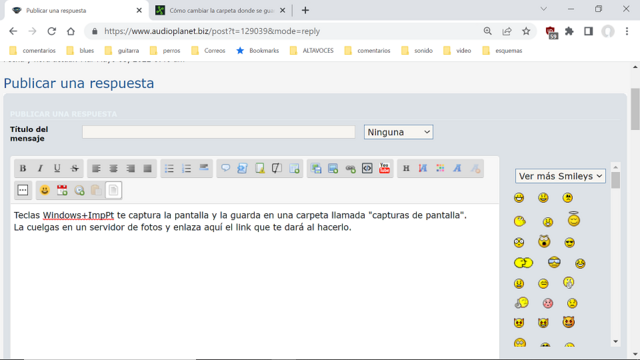Click the smiley face toolbar icon
The width and height of the screenshot is (640, 360).
coord(44,190)
